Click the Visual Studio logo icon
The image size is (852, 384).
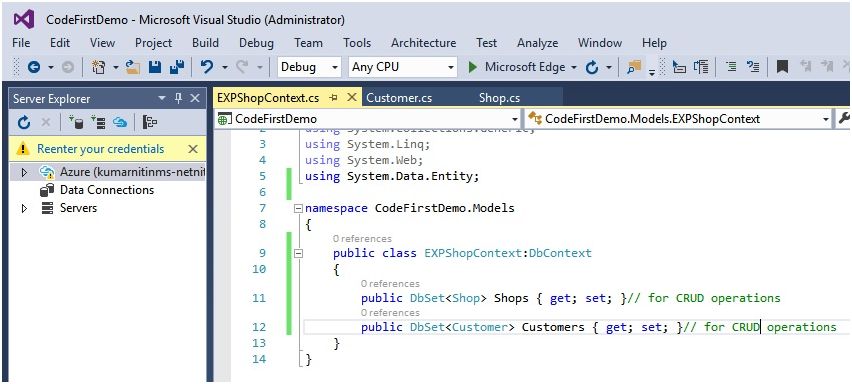tap(24, 20)
